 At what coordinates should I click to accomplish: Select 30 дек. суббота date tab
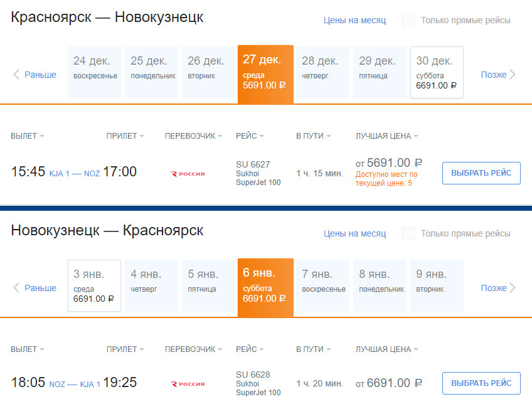coord(437,73)
